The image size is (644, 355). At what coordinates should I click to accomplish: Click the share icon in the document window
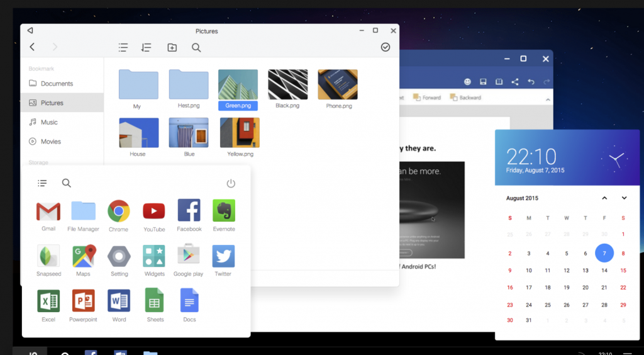pyautogui.click(x=515, y=82)
